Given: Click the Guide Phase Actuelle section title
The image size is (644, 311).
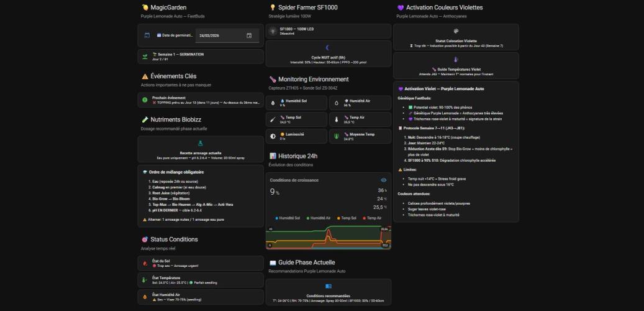Looking at the screenshot, I should pos(306,262).
